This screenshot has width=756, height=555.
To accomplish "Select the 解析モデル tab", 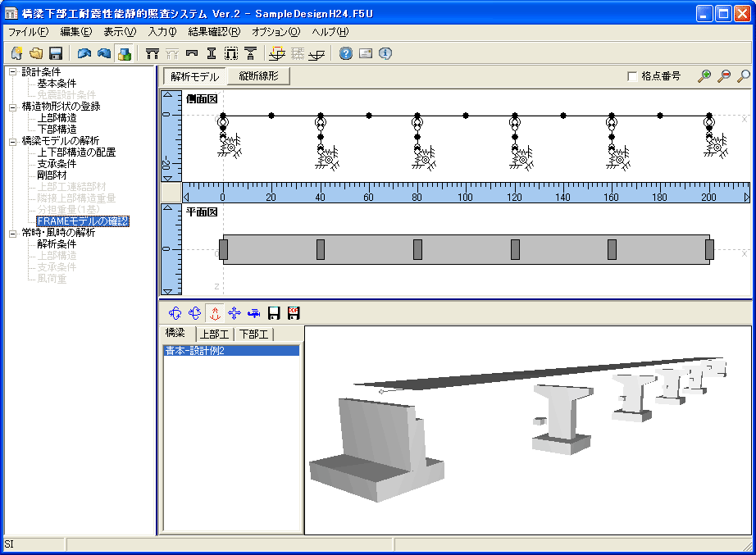I will pyautogui.click(x=195, y=76).
